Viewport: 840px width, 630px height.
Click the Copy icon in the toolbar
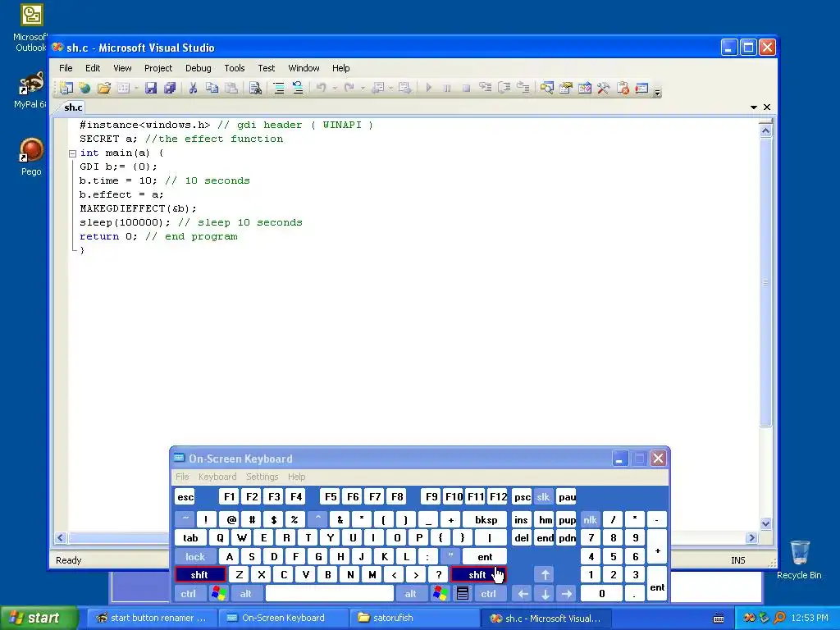[212, 88]
